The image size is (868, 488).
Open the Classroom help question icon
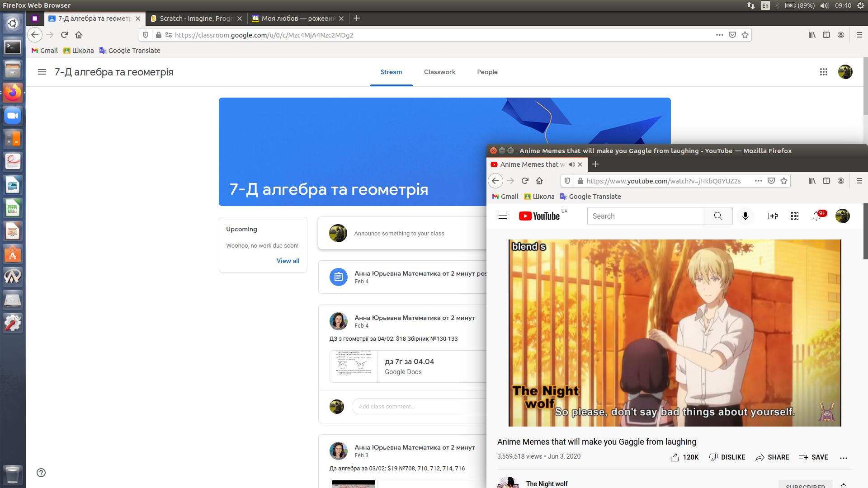[41, 473]
